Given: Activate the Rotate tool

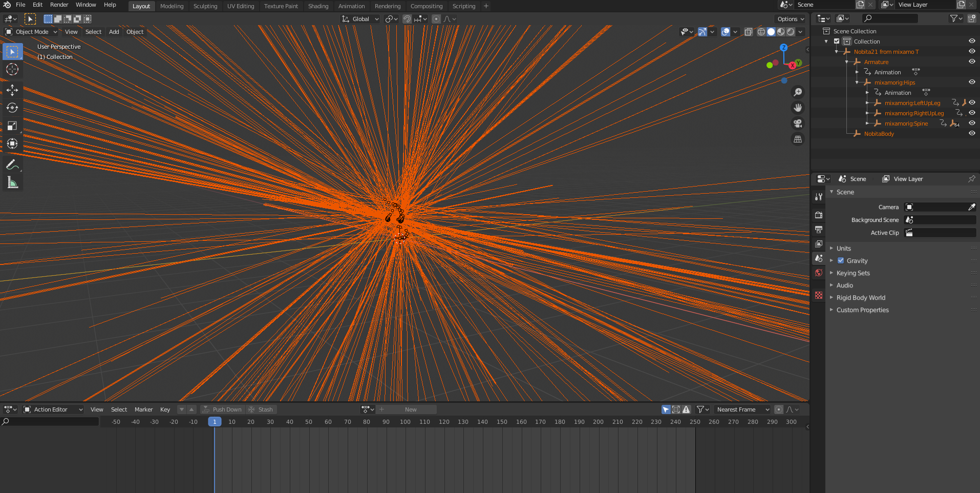Looking at the screenshot, I should click(x=12, y=108).
